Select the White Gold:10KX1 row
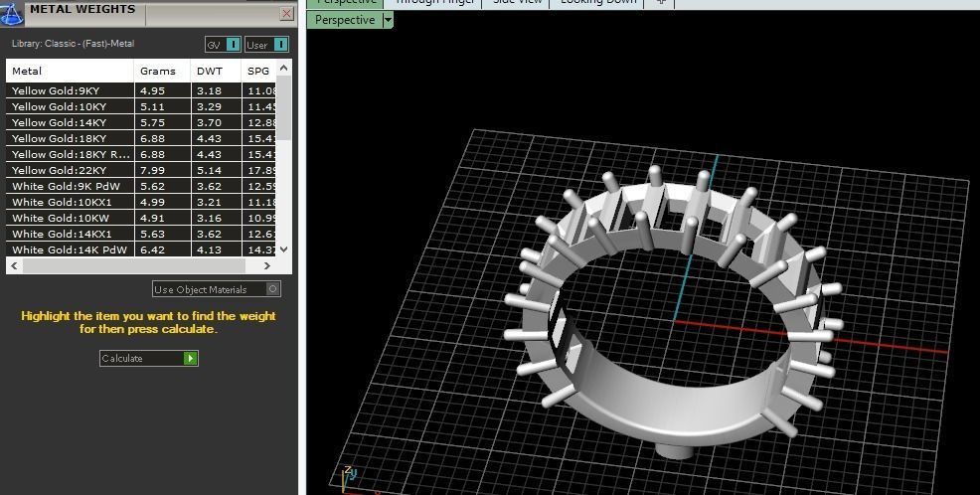 141,202
